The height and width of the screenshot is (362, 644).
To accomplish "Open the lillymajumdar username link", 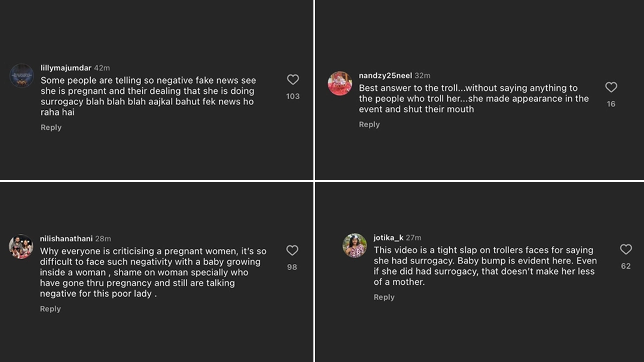I will tap(66, 68).
